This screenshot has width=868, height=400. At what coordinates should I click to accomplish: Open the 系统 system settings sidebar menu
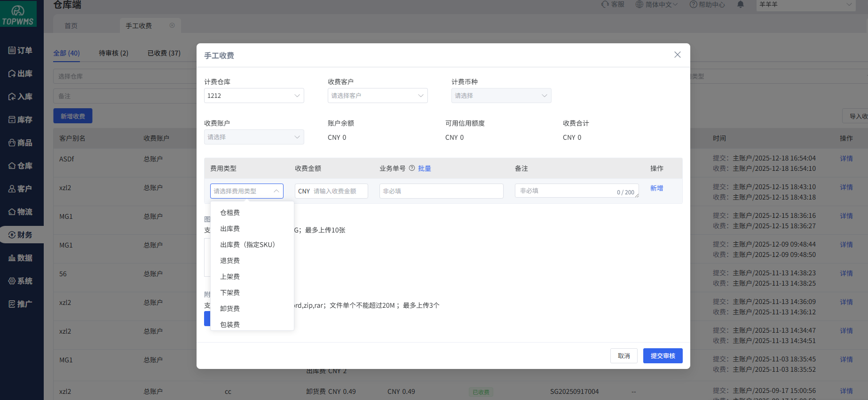(x=21, y=281)
